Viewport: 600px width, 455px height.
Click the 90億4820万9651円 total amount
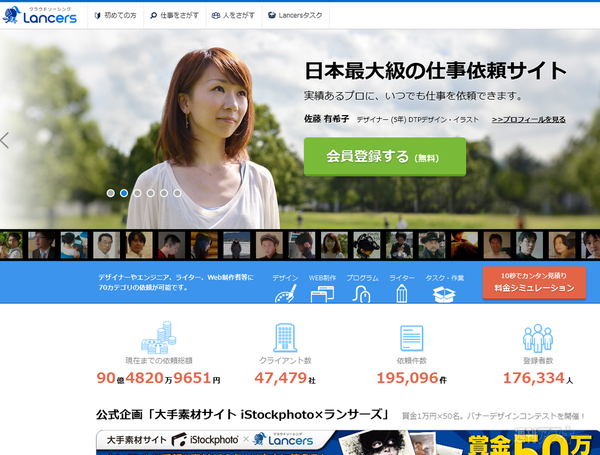tap(158, 378)
